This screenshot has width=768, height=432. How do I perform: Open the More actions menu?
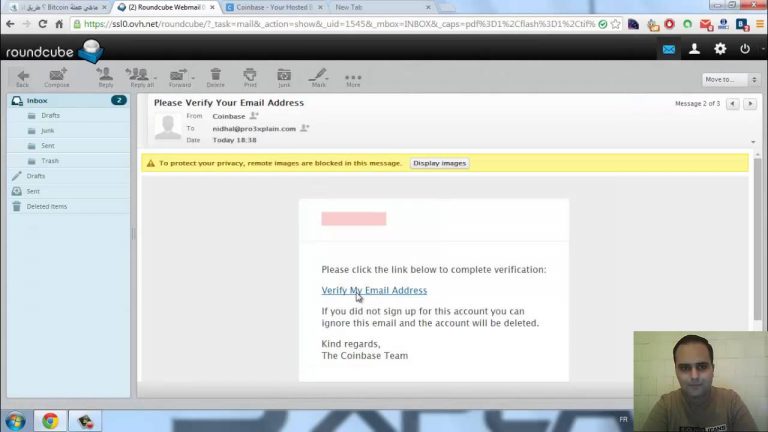(353, 79)
